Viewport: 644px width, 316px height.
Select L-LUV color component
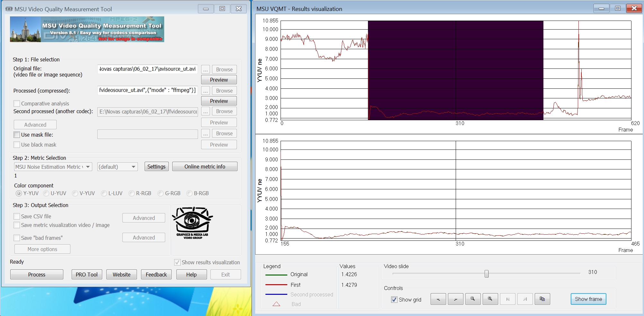tap(104, 193)
